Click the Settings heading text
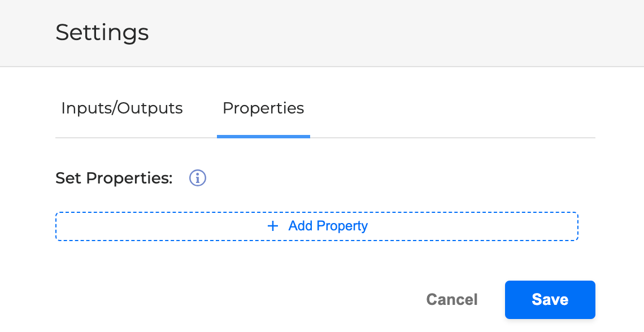644x332 pixels. tap(102, 32)
